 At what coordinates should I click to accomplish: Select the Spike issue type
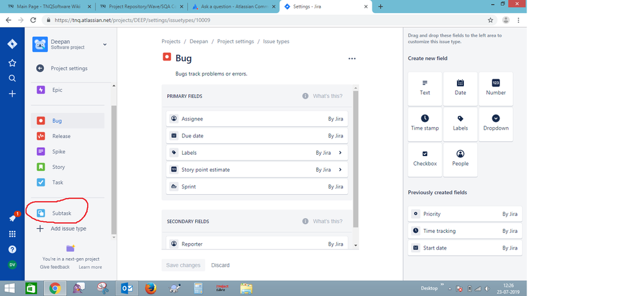pos(68,152)
